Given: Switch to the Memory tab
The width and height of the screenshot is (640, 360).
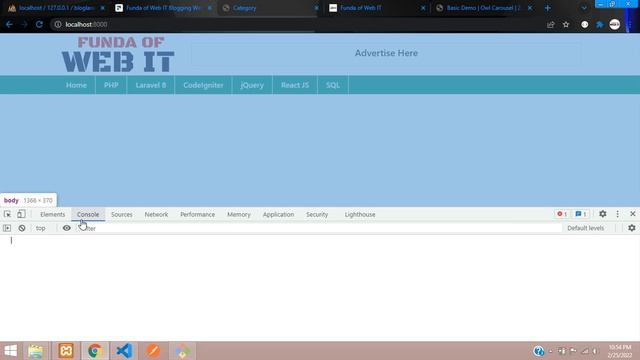Looking at the screenshot, I should tap(239, 214).
